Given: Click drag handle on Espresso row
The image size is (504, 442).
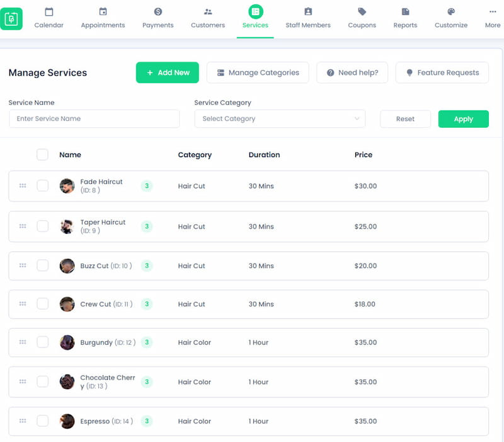Looking at the screenshot, I should coord(23,421).
